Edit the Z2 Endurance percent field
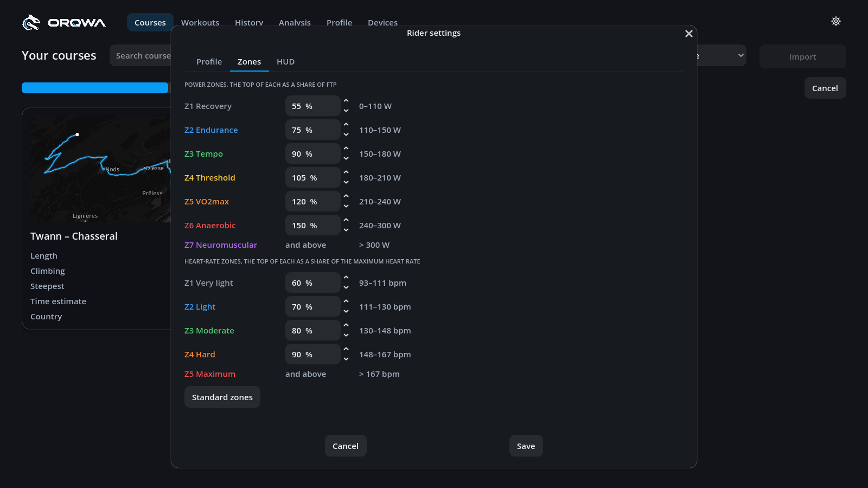 (313, 130)
